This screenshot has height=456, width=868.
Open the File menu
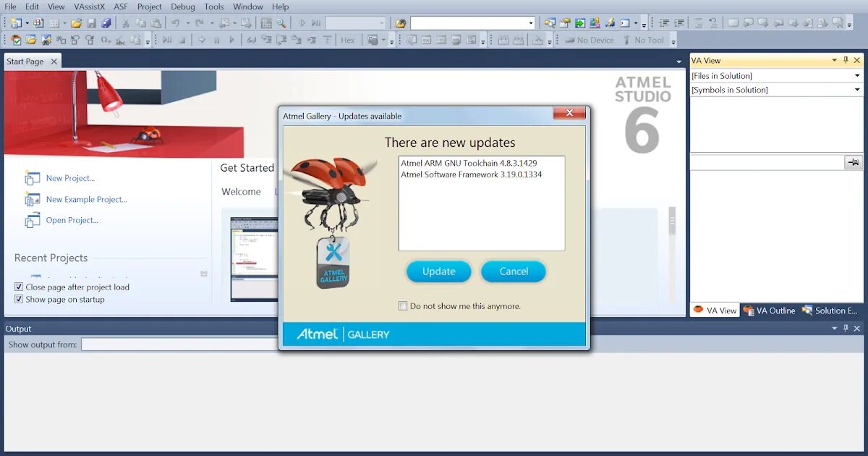pos(10,7)
